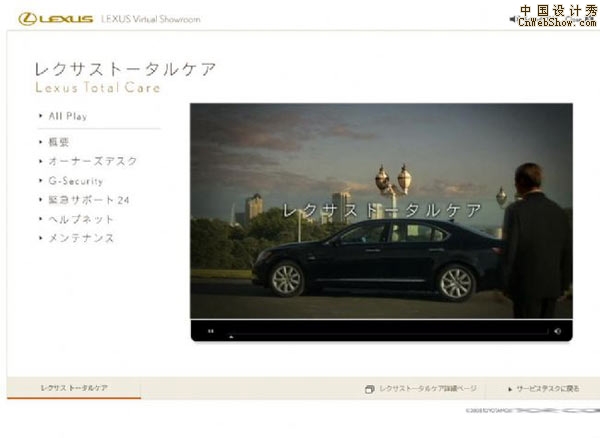Open the オーナーズデスク item
Viewport: 600px width, 438px height.
coord(93,161)
